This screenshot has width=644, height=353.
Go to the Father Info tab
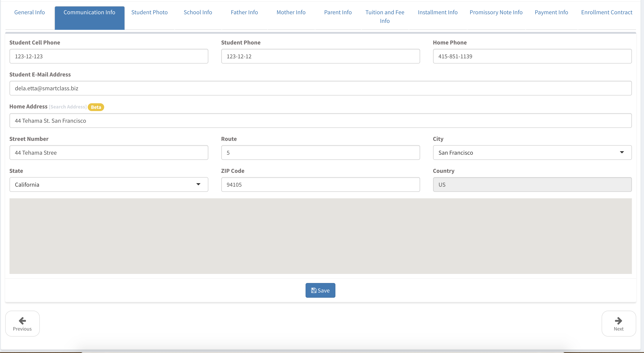[244, 12]
